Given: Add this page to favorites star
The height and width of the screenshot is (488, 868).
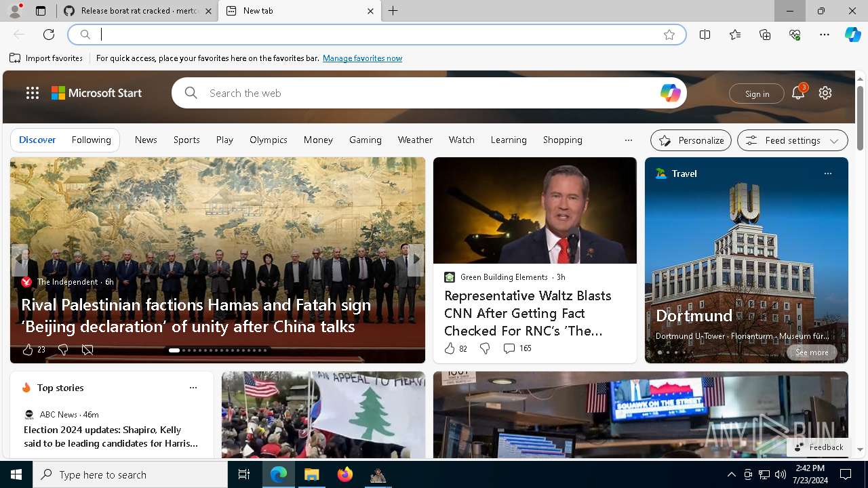Looking at the screenshot, I should 669,35.
